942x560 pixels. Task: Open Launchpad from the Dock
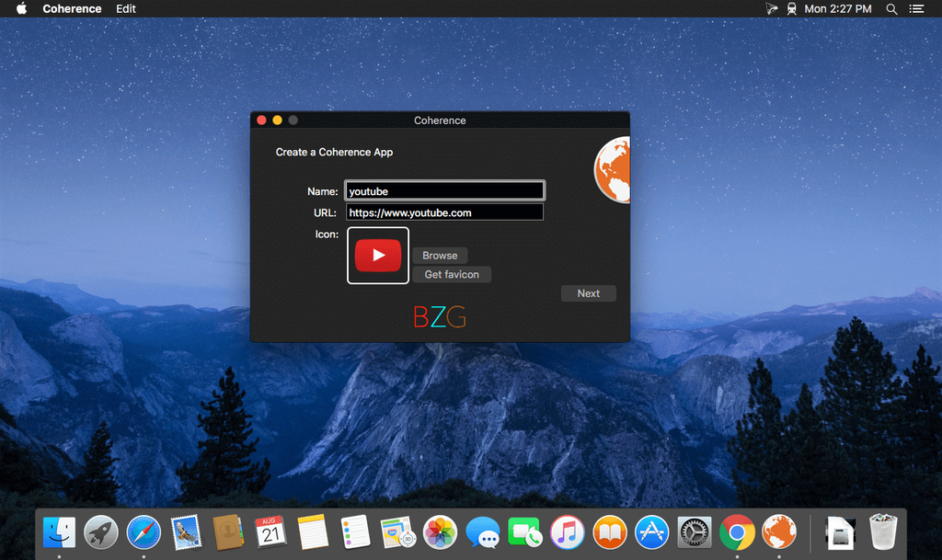click(101, 531)
